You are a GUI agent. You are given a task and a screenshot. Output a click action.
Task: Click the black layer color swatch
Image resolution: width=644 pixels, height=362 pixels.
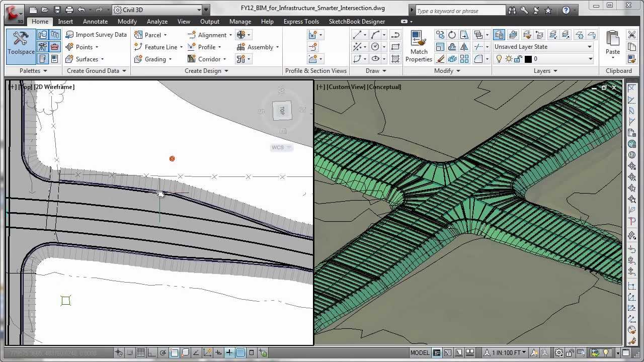tap(528, 59)
